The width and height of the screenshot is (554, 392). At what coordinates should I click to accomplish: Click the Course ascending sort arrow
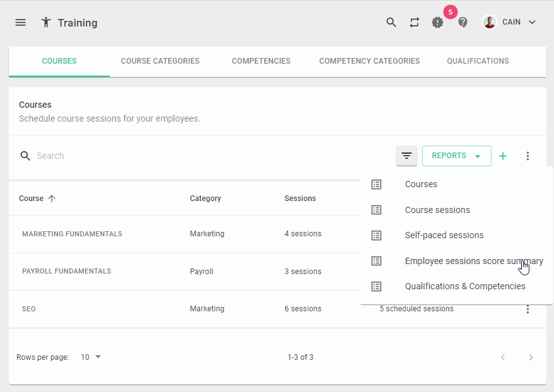pyautogui.click(x=52, y=199)
